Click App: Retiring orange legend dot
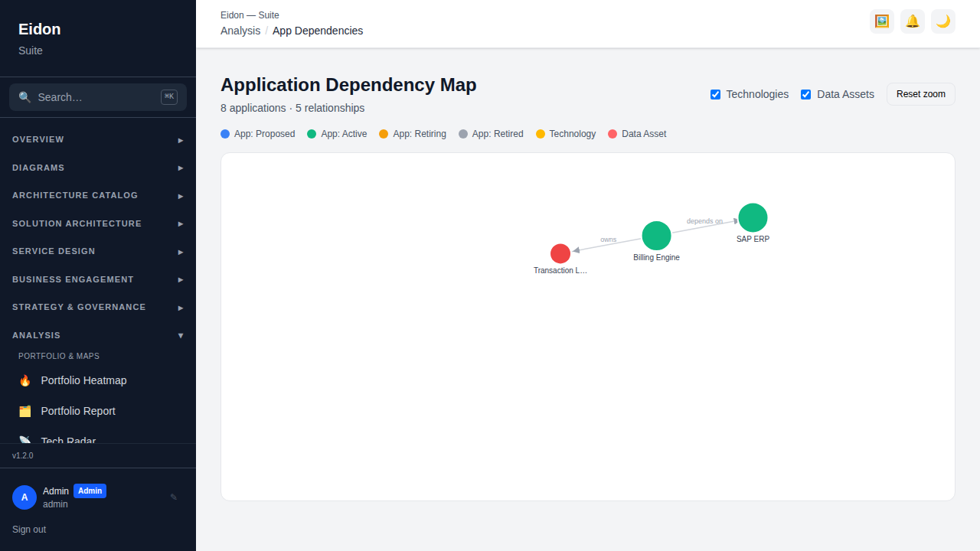 click(384, 134)
